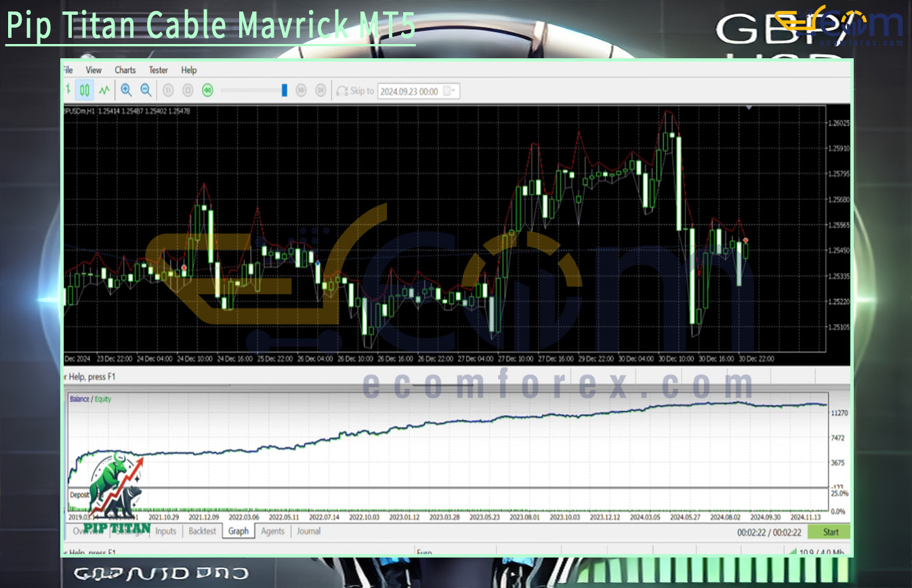
Task: Open the Help menu
Action: tap(189, 70)
